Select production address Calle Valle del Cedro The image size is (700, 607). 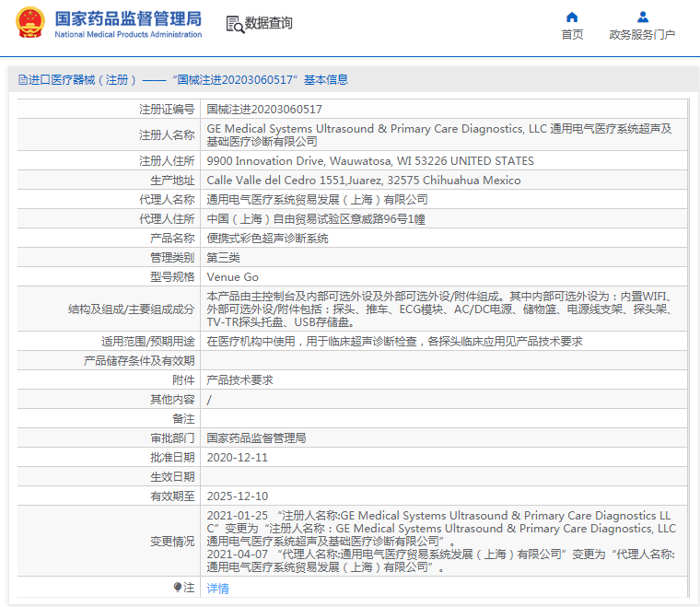(x=364, y=181)
